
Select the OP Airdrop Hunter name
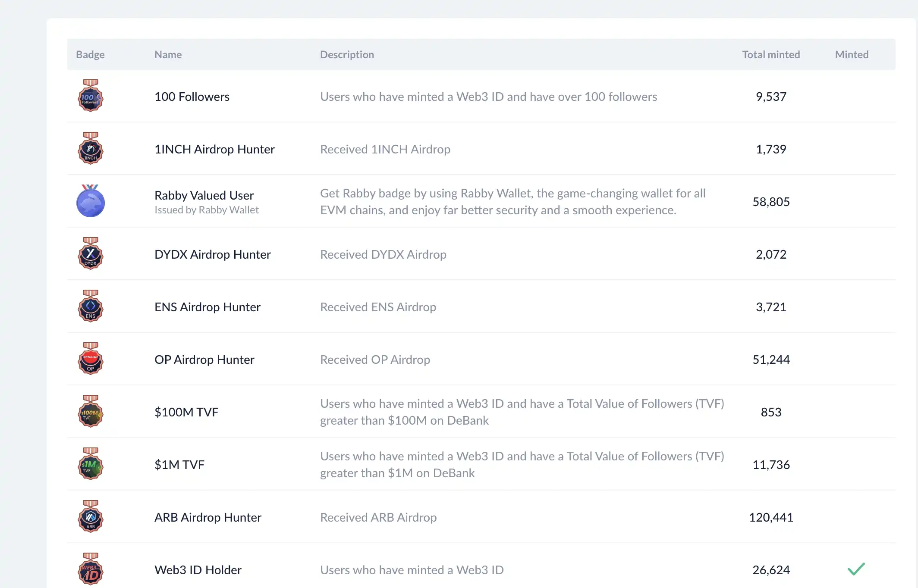click(x=204, y=360)
